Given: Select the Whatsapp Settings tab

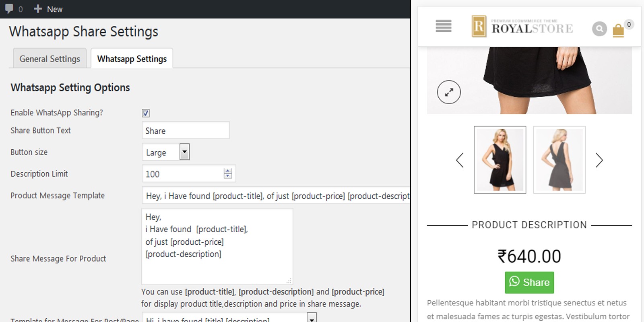Looking at the screenshot, I should click(132, 59).
